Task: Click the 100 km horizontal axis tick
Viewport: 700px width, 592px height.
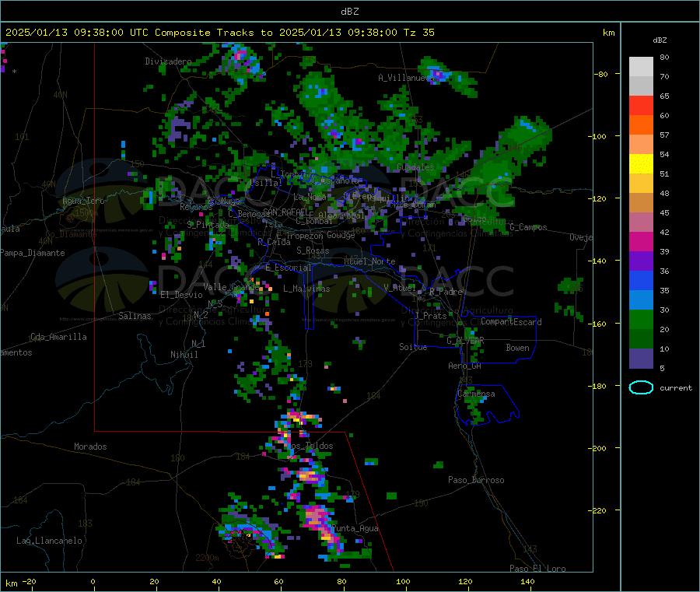Action: (x=403, y=581)
